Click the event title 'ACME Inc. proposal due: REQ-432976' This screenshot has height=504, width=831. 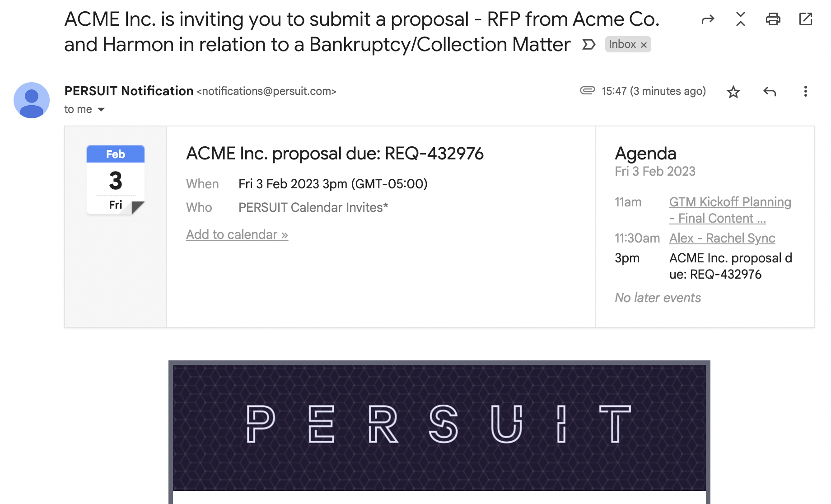(x=335, y=154)
